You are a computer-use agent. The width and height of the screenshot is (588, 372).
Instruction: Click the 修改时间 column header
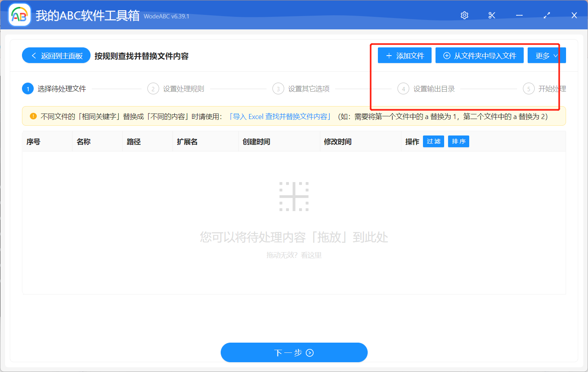338,141
